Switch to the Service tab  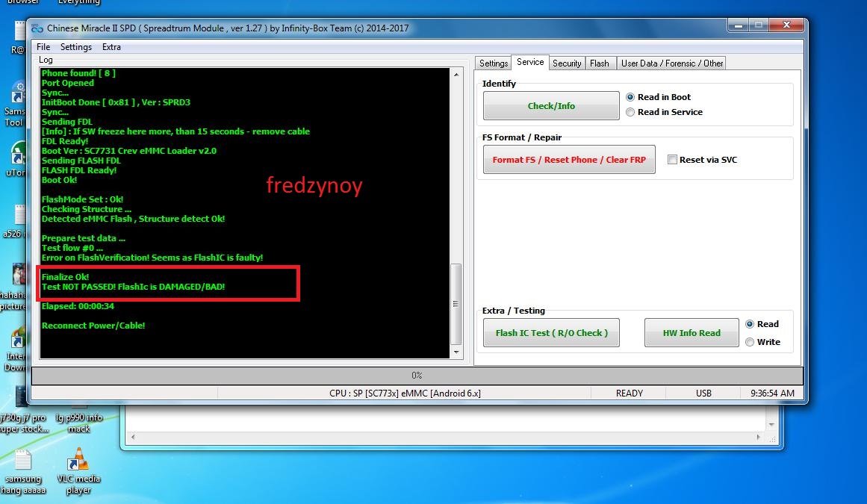(x=529, y=62)
